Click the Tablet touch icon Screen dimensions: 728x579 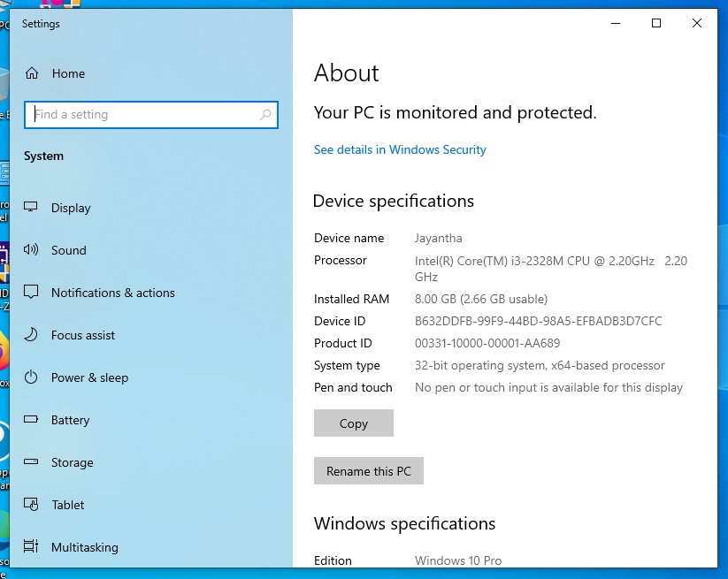pyautogui.click(x=31, y=504)
